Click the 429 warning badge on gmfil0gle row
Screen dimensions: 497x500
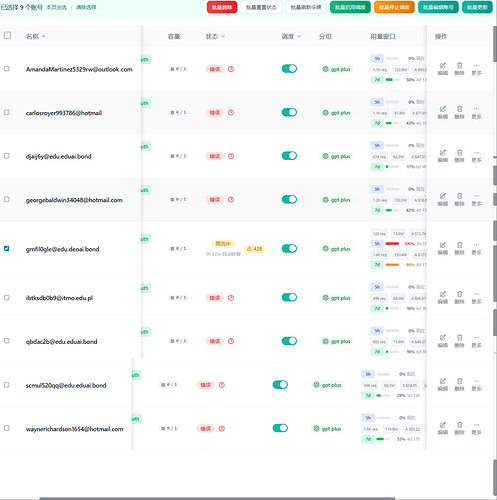(x=254, y=249)
